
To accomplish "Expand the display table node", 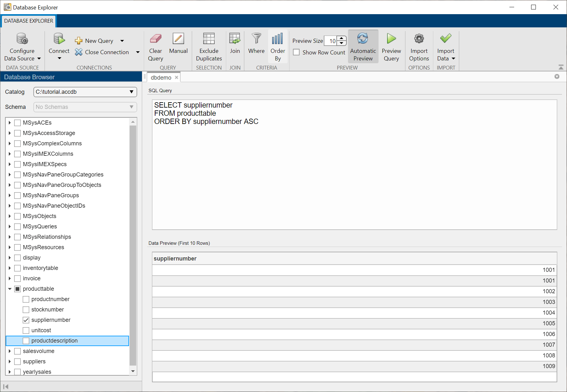I will 10,258.
